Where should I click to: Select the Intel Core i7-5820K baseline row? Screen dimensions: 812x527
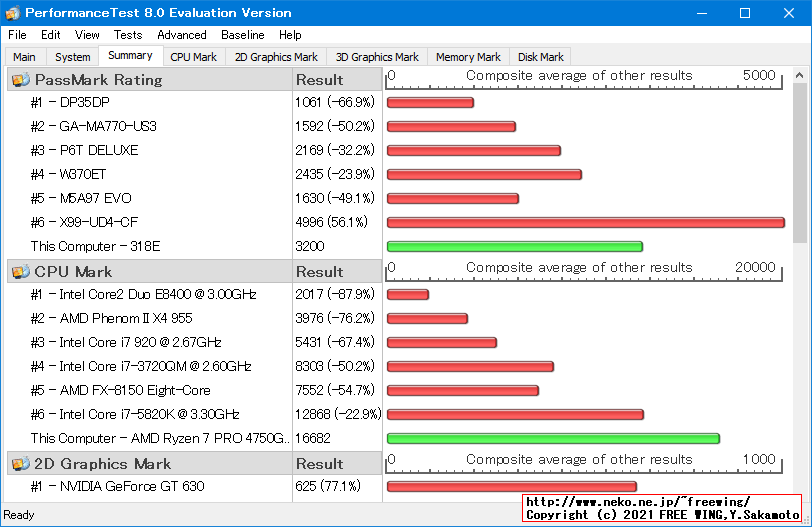point(150,414)
